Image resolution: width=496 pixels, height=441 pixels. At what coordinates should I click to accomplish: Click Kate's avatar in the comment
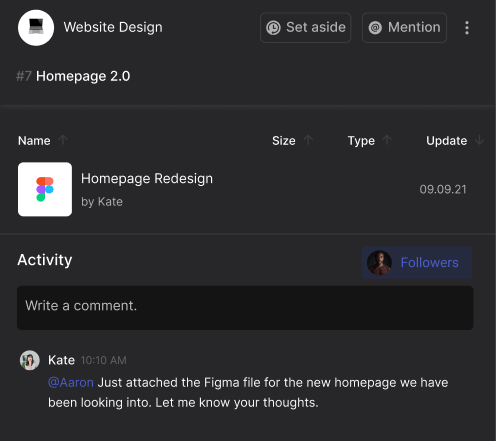[x=30, y=360]
